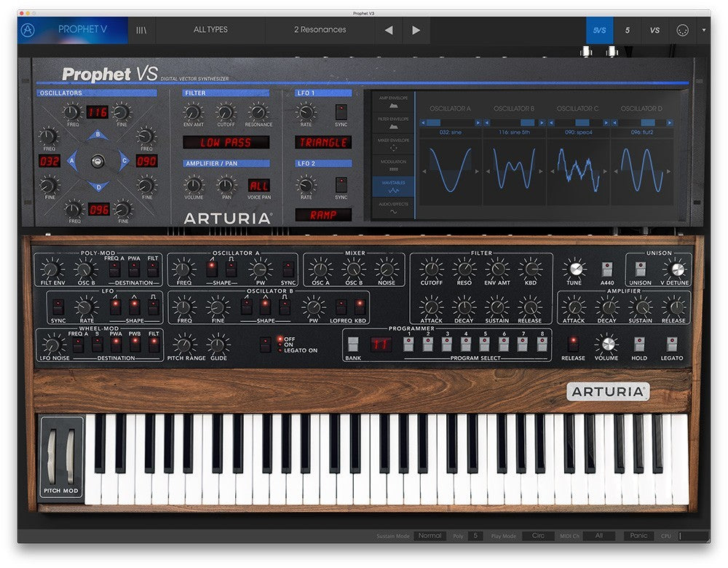Open the MIDI Ch All selector
This screenshot has height=568, width=728.
[599, 535]
